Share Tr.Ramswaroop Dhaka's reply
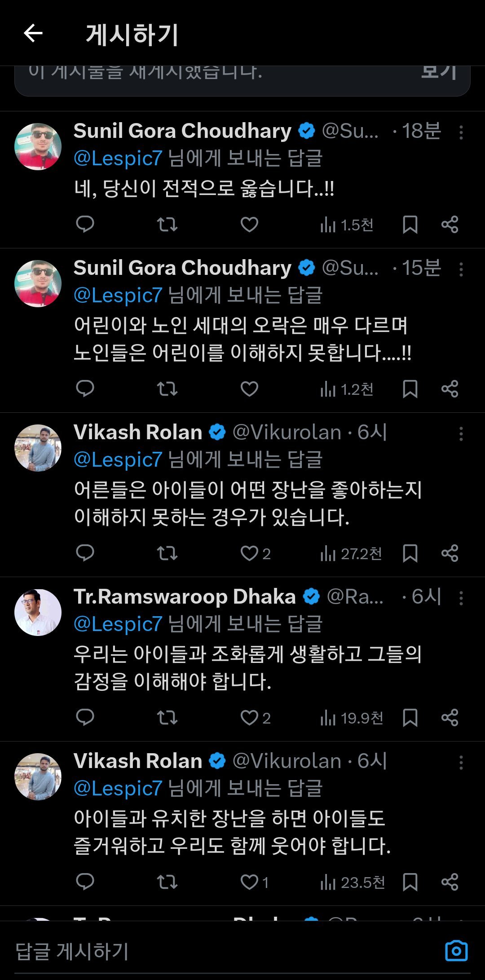Image resolution: width=485 pixels, height=980 pixels. 450,717
